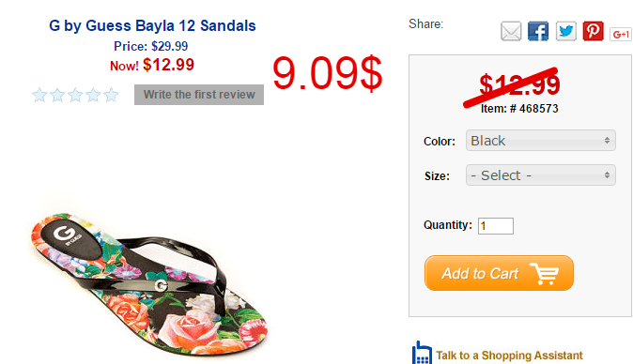This screenshot has height=364, width=633.
Task: Open the Color dropdown showing Black
Action: (541, 141)
